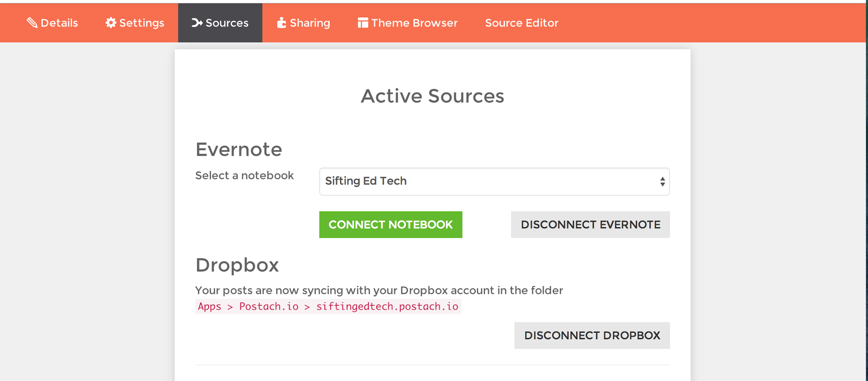Click the Dropbox section heading
The image size is (868, 381).
point(237,265)
